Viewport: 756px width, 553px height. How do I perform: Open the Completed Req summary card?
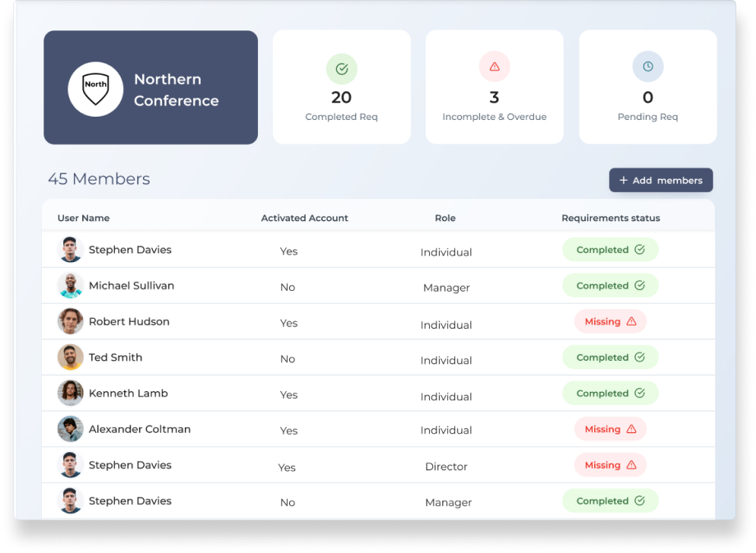click(x=341, y=87)
